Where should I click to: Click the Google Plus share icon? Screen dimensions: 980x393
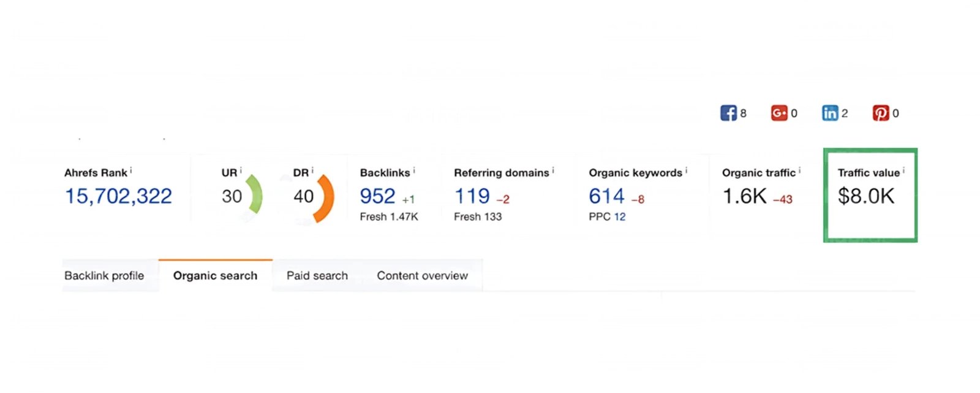click(779, 113)
